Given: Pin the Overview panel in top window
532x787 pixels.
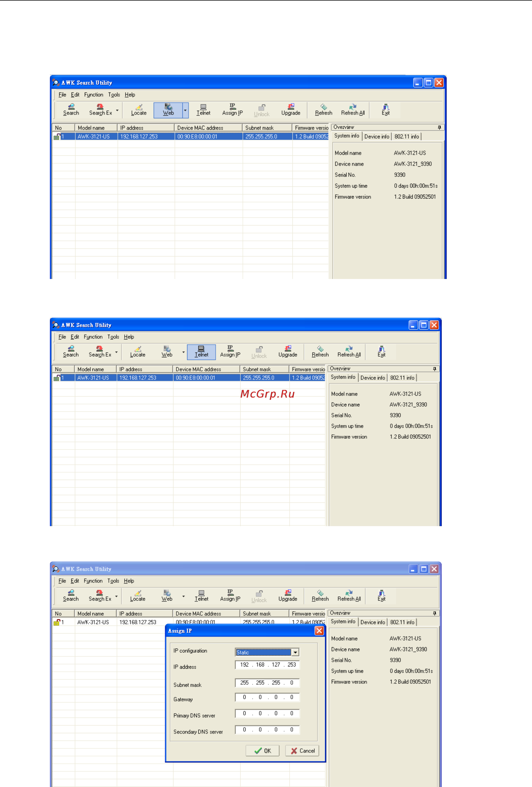Looking at the screenshot, I should pyautogui.click(x=439, y=127).
